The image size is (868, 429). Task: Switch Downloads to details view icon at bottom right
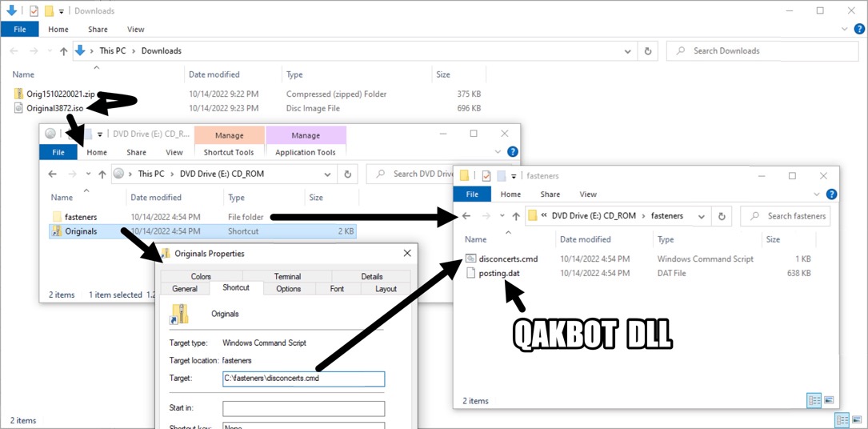(842, 419)
